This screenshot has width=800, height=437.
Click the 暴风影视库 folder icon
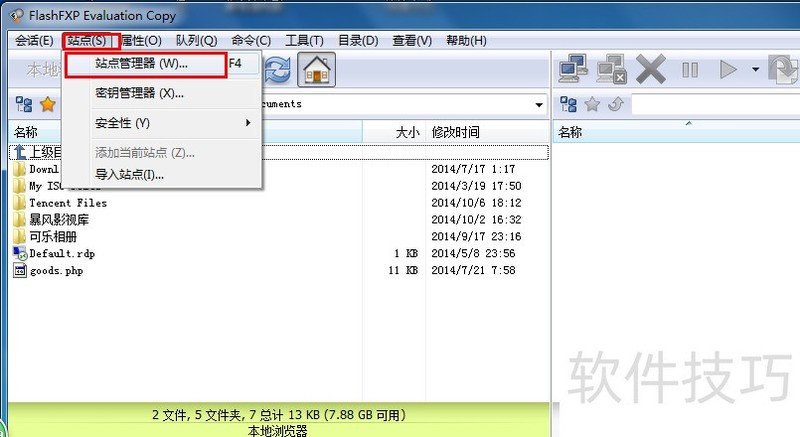point(19,220)
